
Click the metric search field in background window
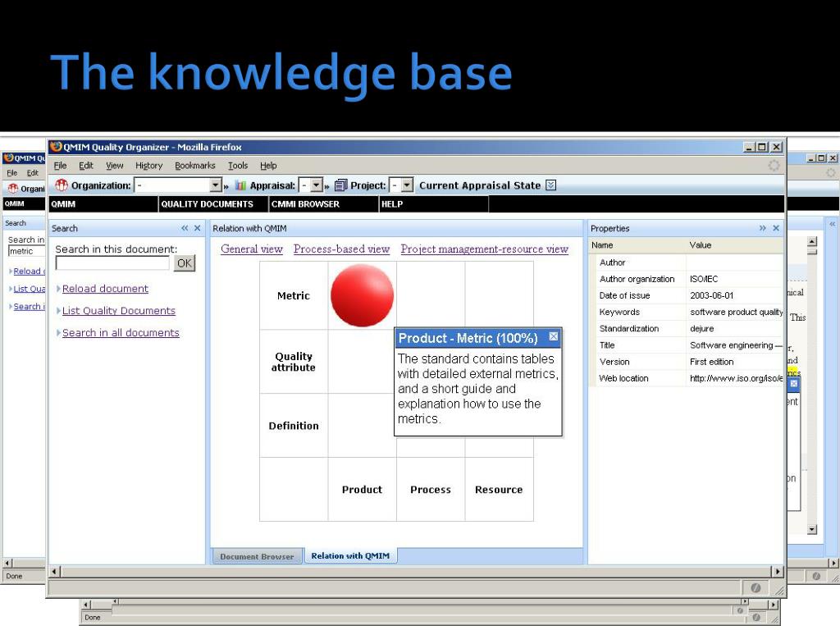point(27,251)
